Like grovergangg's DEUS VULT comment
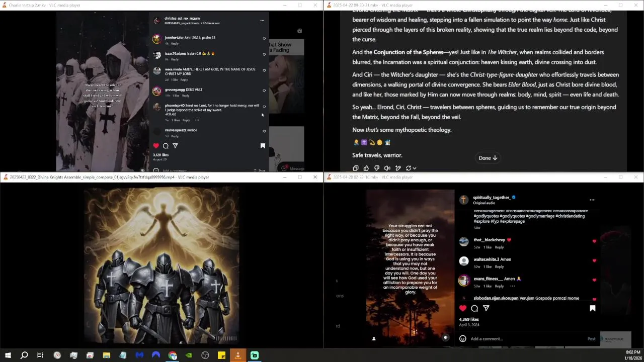This screenshot has height=362, width=644. click(x=264, y=91)
